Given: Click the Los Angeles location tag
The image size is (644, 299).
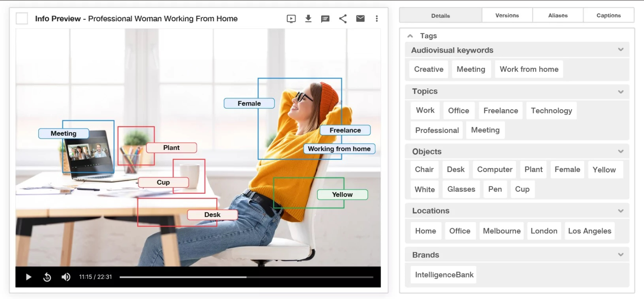Looking at the screenshot, I should 590,231.
